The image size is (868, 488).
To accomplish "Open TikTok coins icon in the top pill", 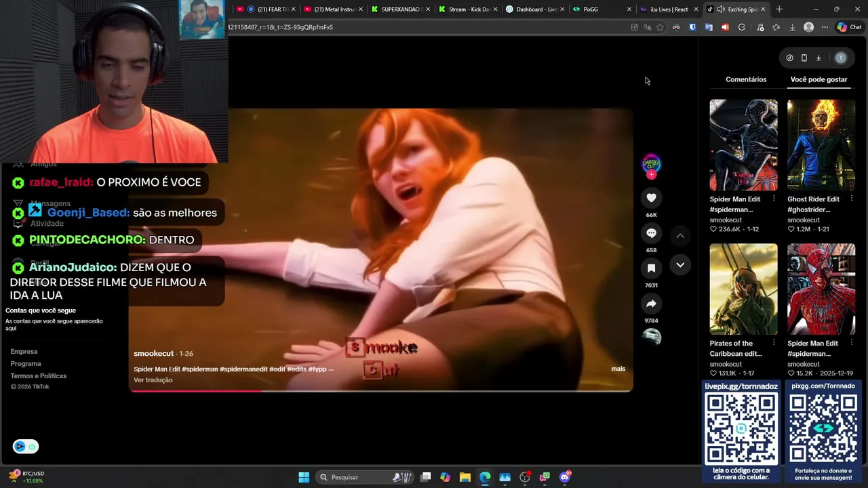I will 789,58.
